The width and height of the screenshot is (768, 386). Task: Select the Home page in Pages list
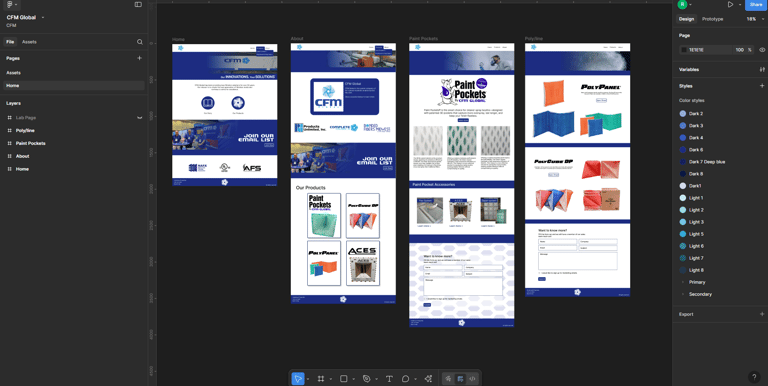coord(73,86)
